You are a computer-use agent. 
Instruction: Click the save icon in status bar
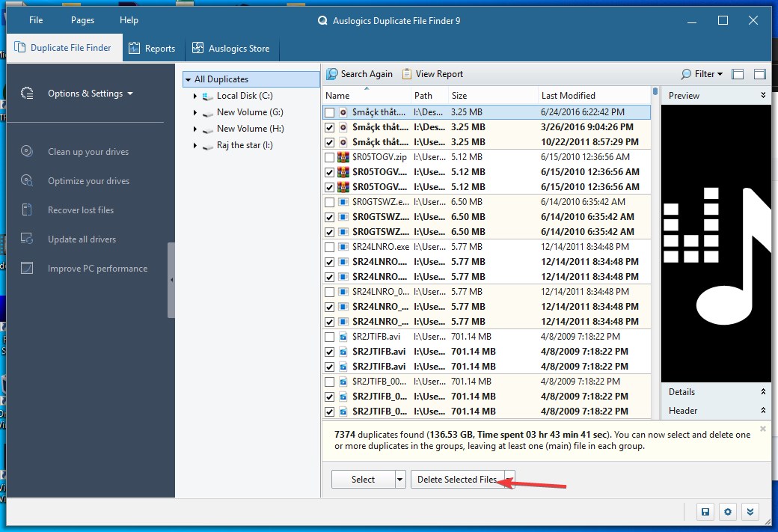tap(705, 512)
